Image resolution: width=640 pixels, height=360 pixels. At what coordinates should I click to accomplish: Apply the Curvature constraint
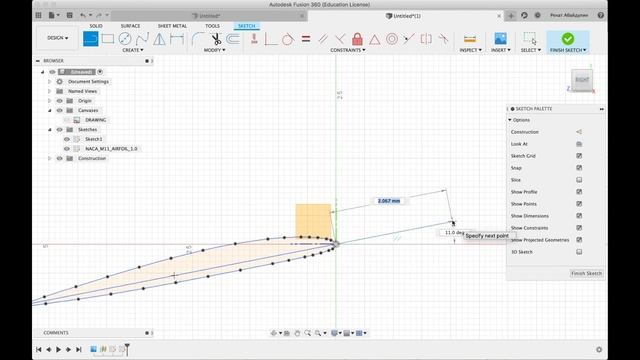coord(443,39)
